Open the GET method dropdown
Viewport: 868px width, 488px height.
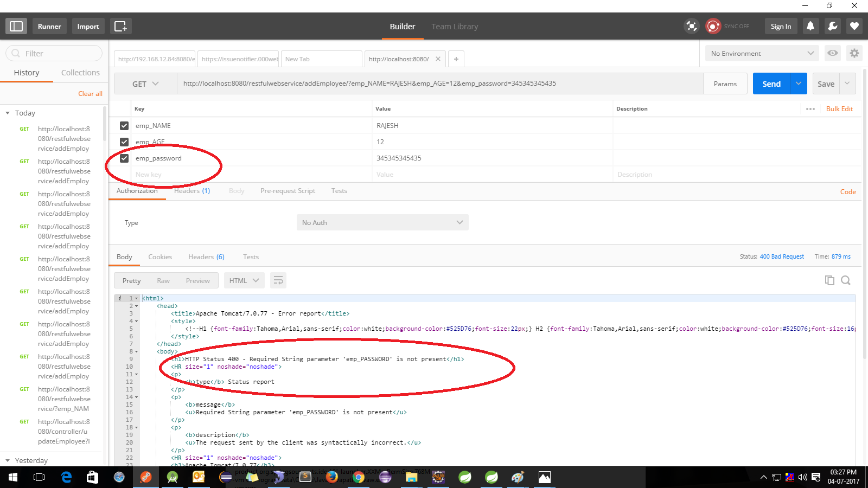tap(145, 84)
